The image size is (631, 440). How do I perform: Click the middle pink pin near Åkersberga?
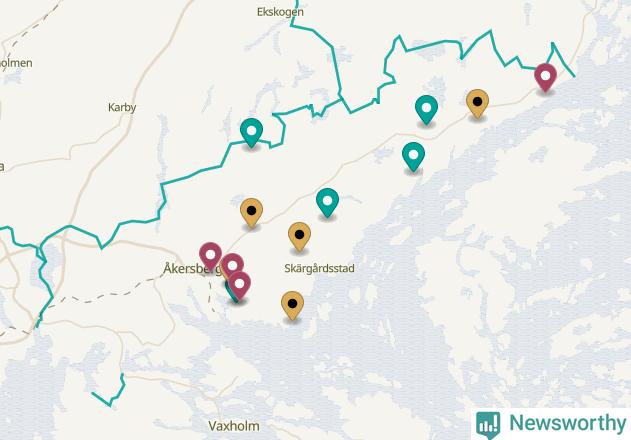coord(232,266)
